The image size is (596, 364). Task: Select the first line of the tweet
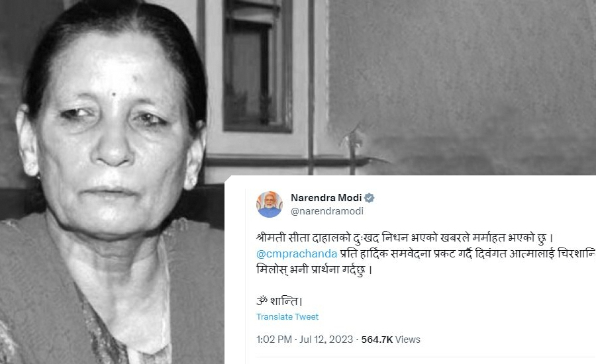(x=405, y=238)
